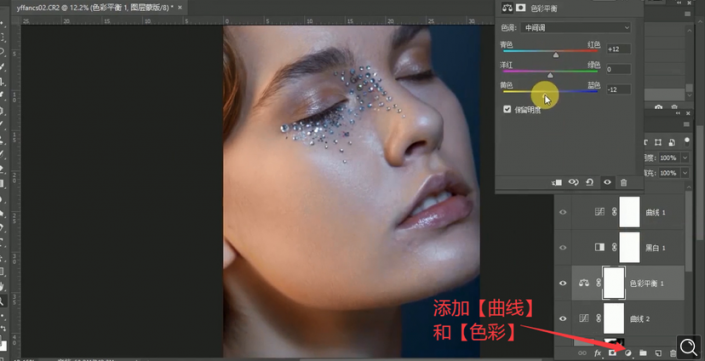Toggle the mask link on 黑白 1 layer

point(614,247)
